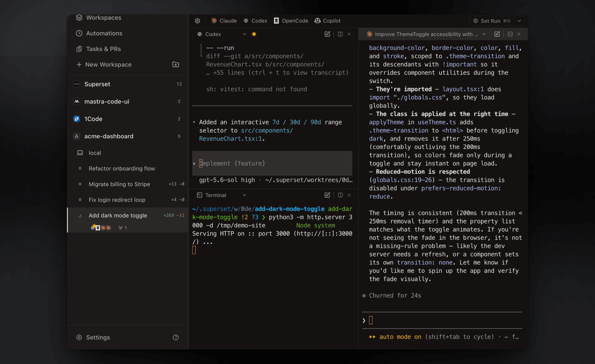Launch a Copilot agent from the toolbar
Screen dimensions: 595x364
click(328, 21)
